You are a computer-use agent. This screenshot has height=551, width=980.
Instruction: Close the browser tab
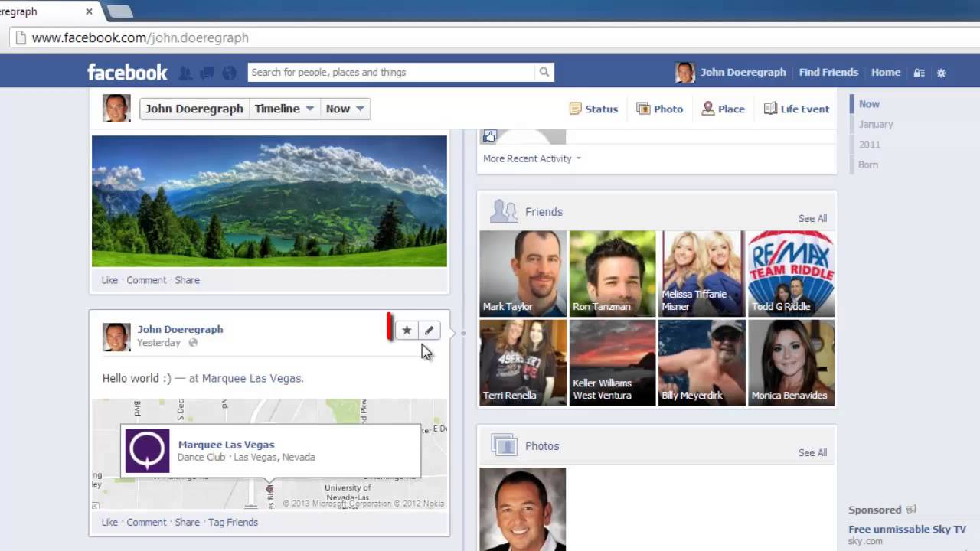89,11
